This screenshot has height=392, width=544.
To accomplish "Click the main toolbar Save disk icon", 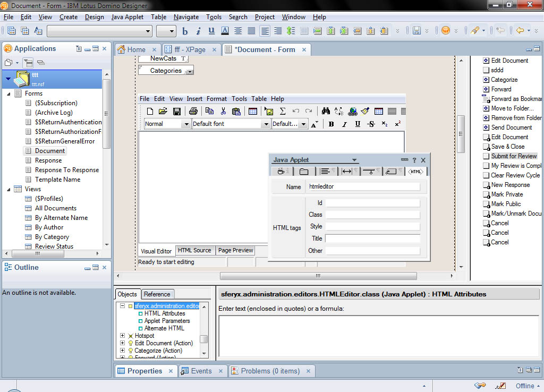I will tap(416, 31).
